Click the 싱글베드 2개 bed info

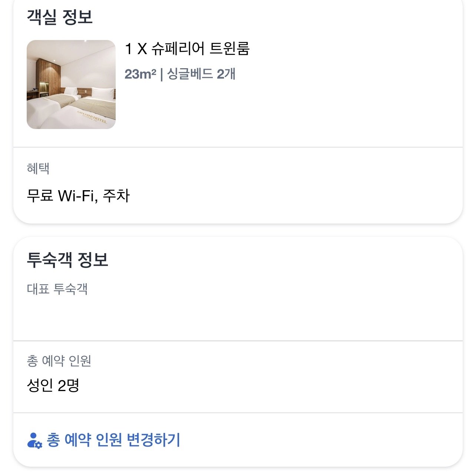[201, 74]
